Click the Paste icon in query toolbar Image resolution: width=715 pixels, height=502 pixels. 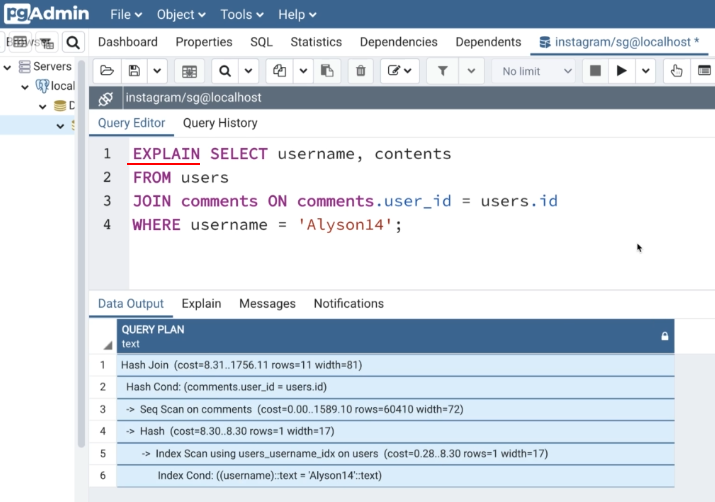coord(327,71)
